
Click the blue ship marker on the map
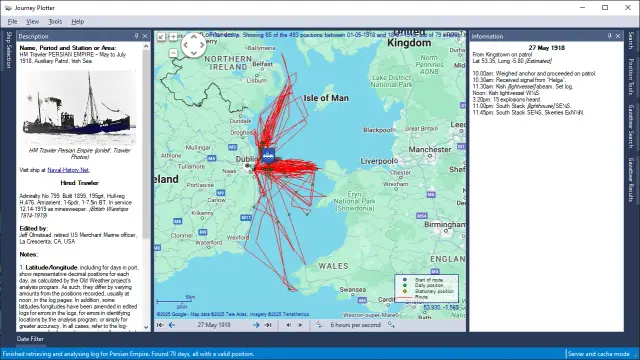click(268, 156)
